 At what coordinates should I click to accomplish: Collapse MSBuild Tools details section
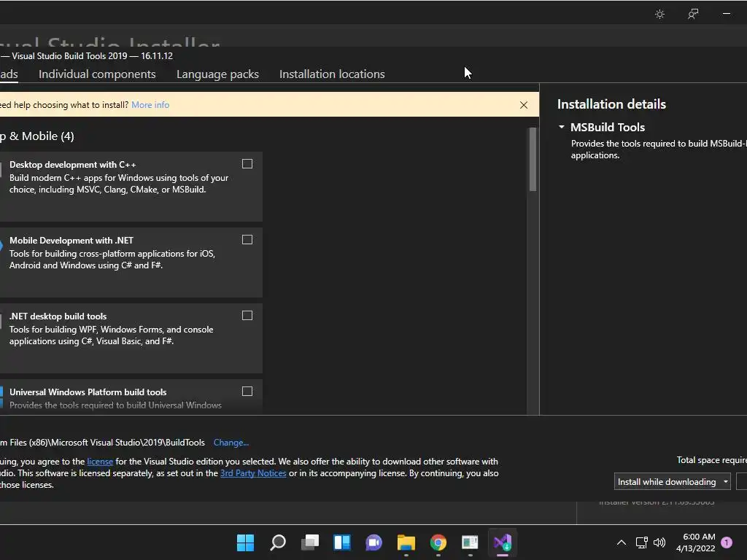coord(562,127)
